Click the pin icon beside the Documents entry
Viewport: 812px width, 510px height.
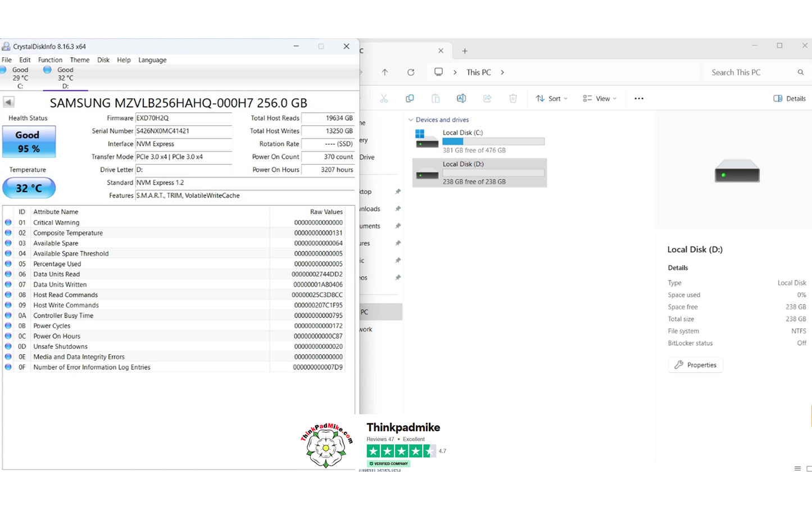(x=398, y=226)
